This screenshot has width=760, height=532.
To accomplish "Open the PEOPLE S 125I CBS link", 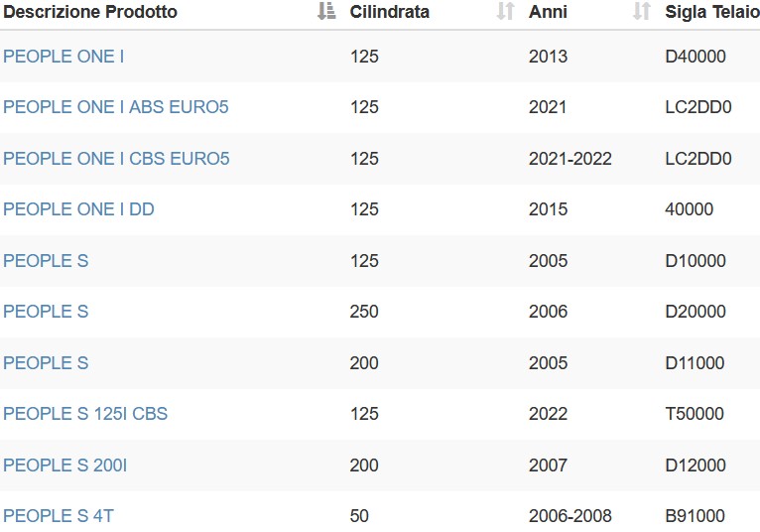I will click(85, 414).
